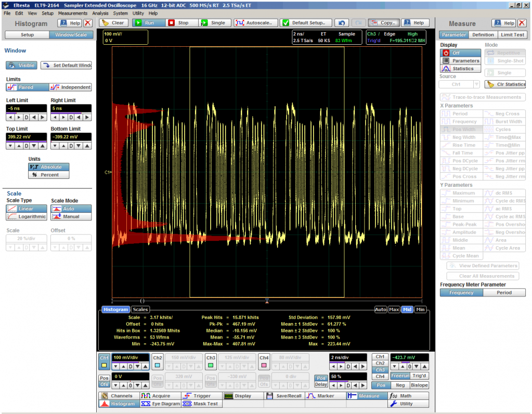Select Independent limits mode
This screenshot has width=532, height=414.
[70, 87]
